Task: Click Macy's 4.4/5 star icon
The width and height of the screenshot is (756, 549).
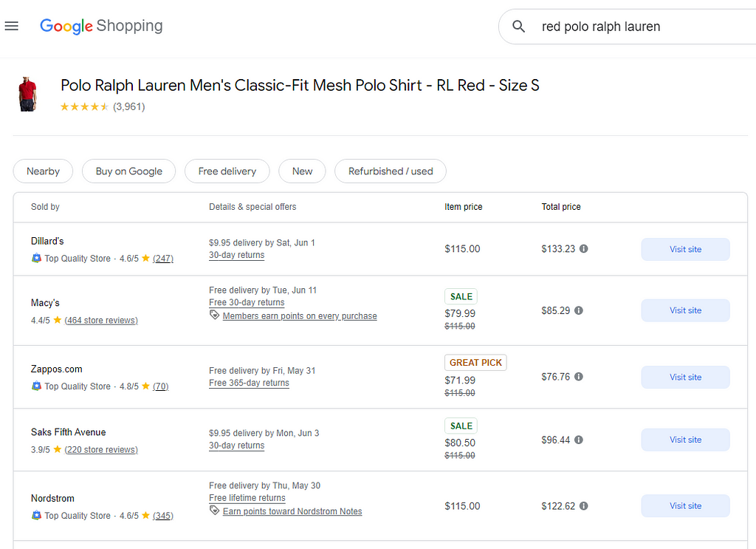Action: (58, 320)
